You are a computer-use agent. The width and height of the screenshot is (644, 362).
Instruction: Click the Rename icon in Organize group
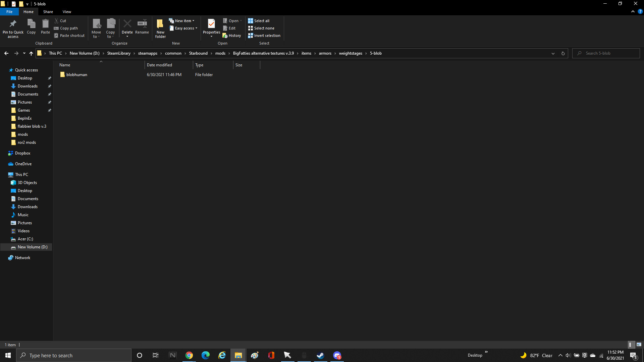pos(142,24)
